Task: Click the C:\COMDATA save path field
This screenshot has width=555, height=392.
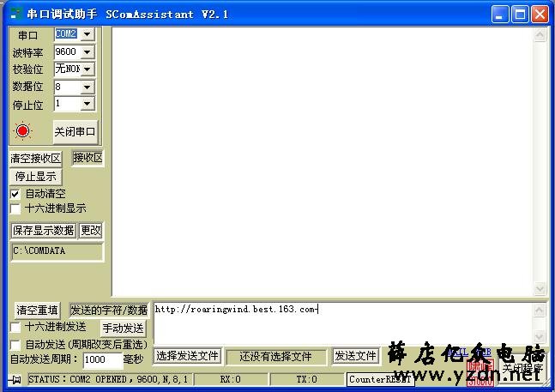Action: point(57,251)
